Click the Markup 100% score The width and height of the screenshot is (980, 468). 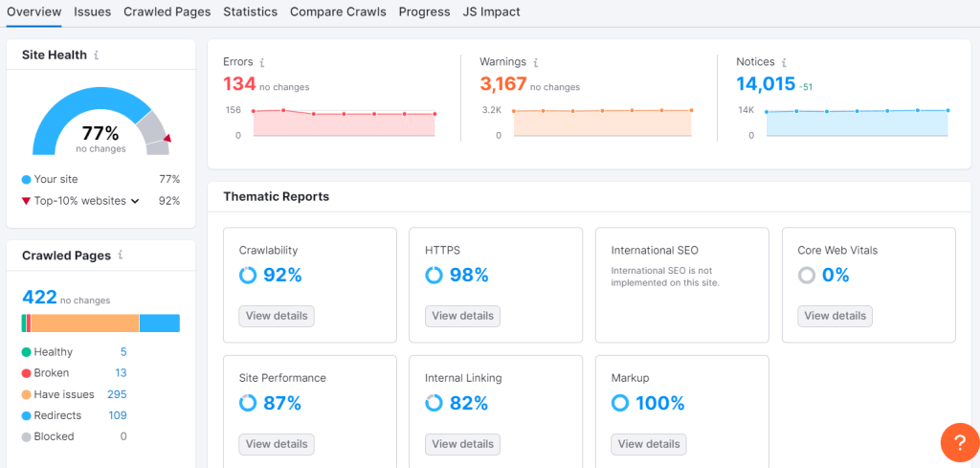tap(660, 403)
